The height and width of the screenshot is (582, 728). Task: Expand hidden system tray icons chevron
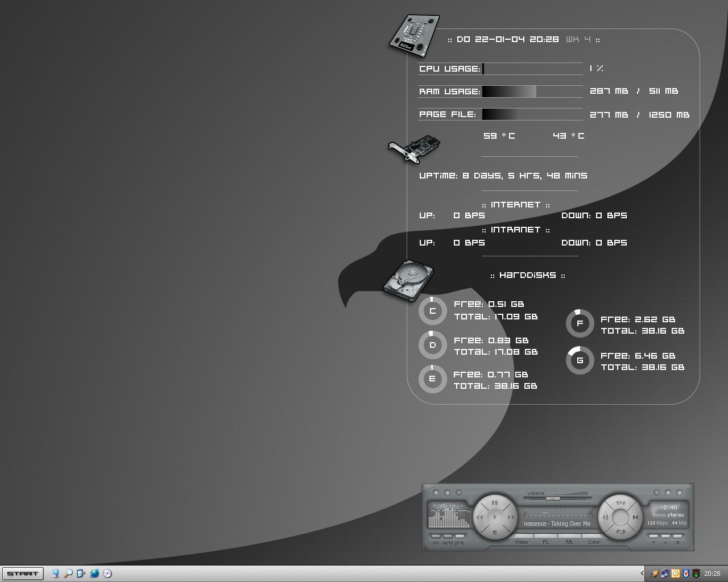tap(642, 573)
